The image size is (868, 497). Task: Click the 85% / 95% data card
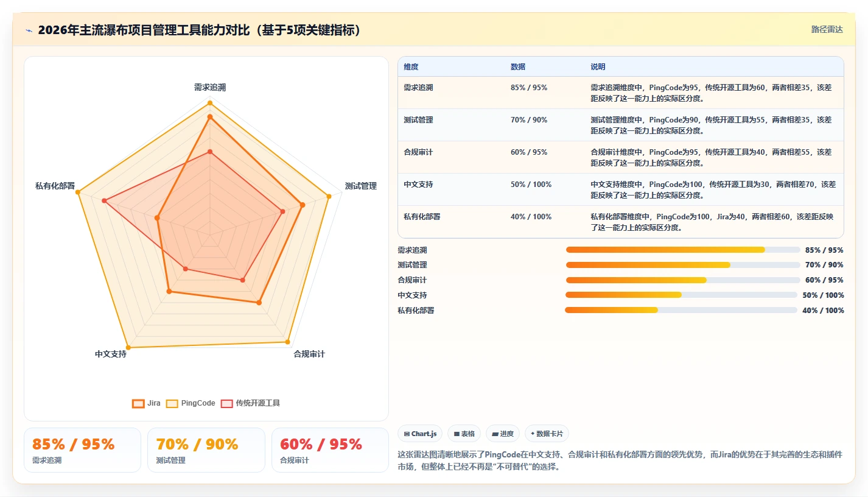(x=82, y=450)
